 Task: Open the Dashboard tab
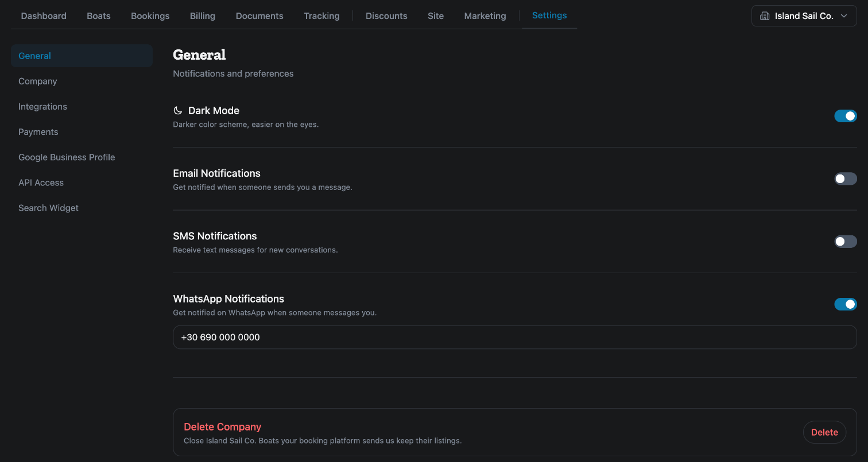coord(44,16)
